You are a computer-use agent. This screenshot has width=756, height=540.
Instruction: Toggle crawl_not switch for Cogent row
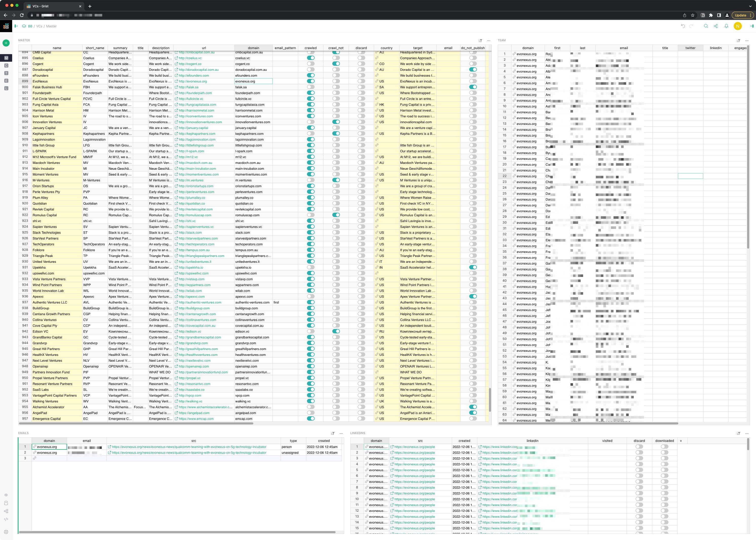pos(336,64)
